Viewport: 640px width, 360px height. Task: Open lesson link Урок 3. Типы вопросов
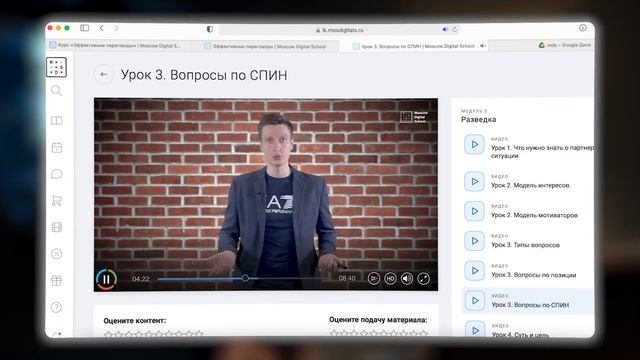(525, 245)
